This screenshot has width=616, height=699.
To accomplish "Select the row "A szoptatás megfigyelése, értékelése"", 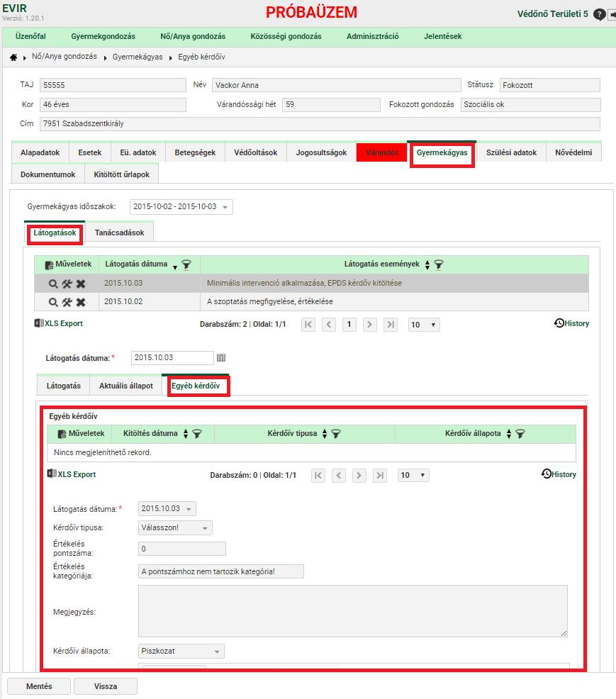I will tap(312, 302).
